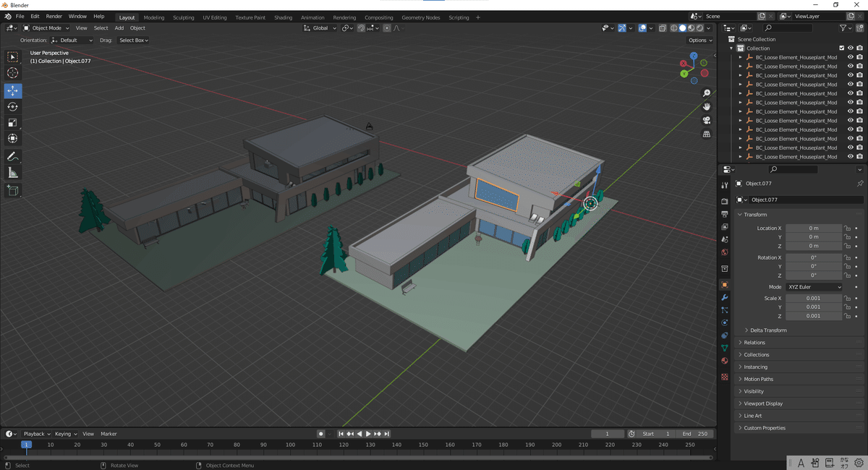Select the Cursor tool

point(12,73)
